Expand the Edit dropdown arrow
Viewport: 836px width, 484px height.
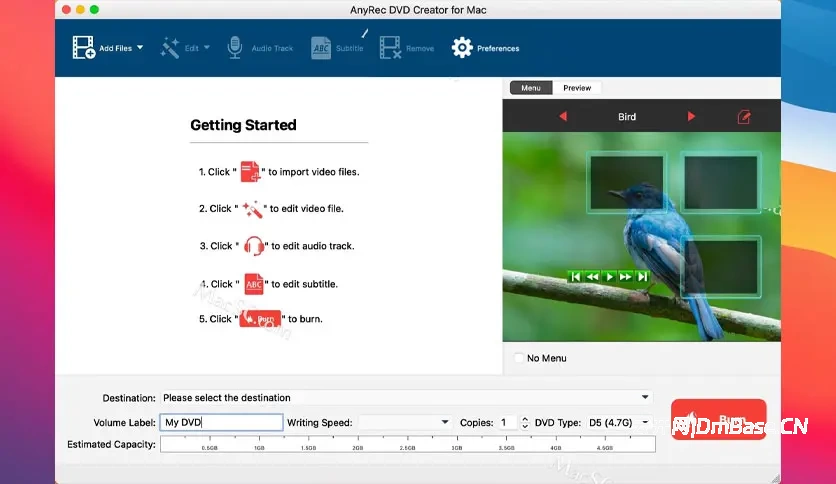tap(207, 47)
